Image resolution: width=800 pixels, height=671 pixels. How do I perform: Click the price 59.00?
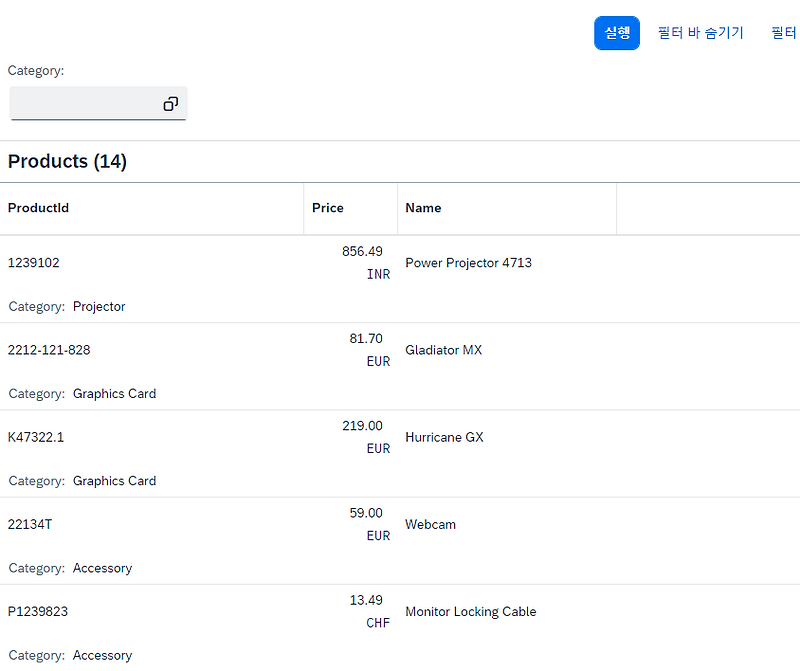(x=366, y=513)
